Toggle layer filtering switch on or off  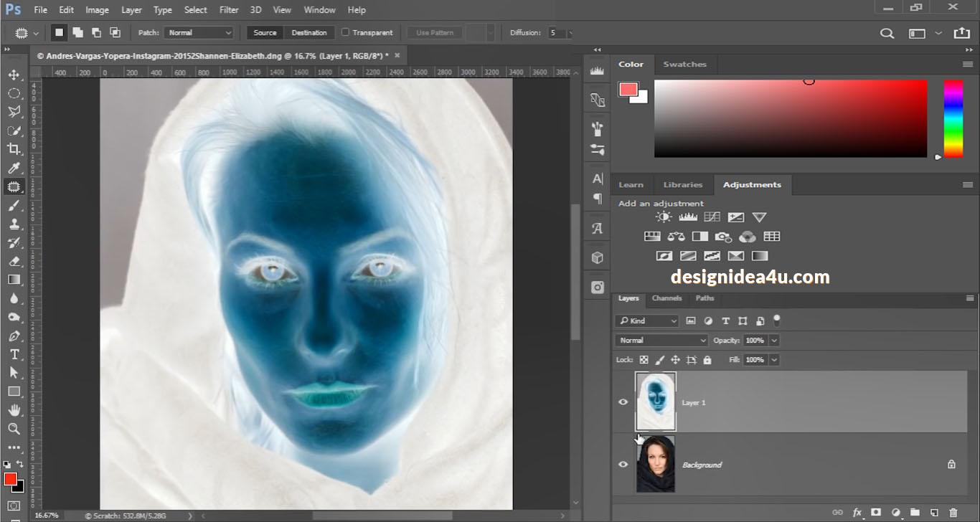click(x=776, y=321)
